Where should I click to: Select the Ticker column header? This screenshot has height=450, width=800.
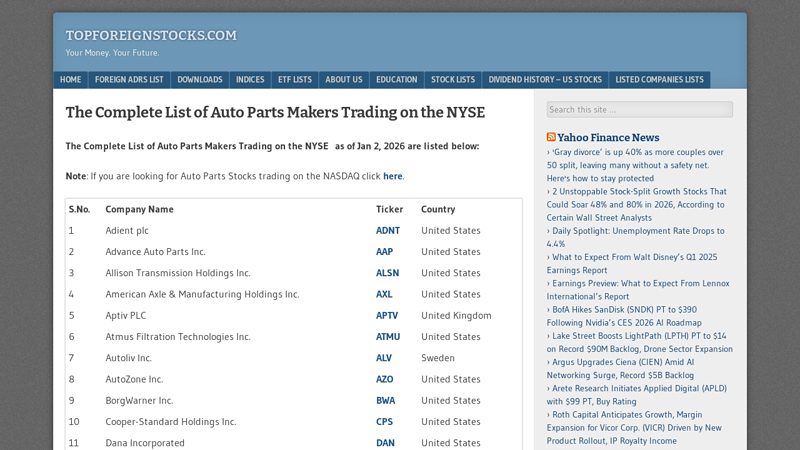pos(389,209)
